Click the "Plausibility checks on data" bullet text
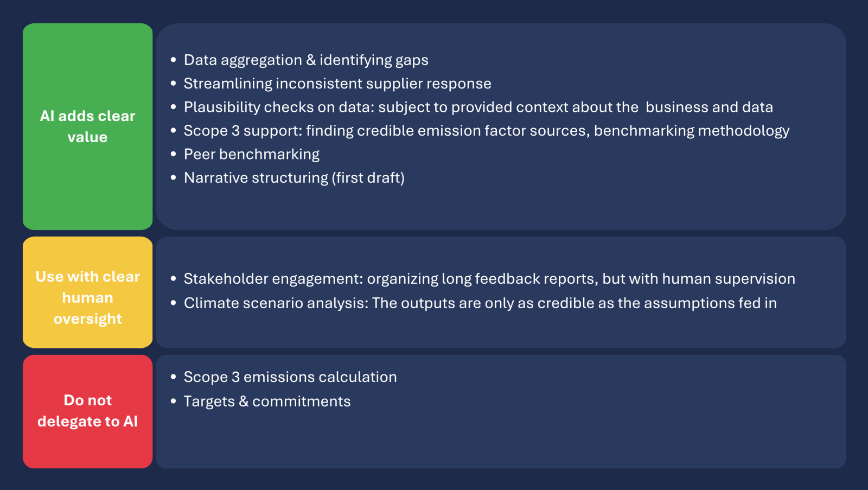 click(478, 107)
